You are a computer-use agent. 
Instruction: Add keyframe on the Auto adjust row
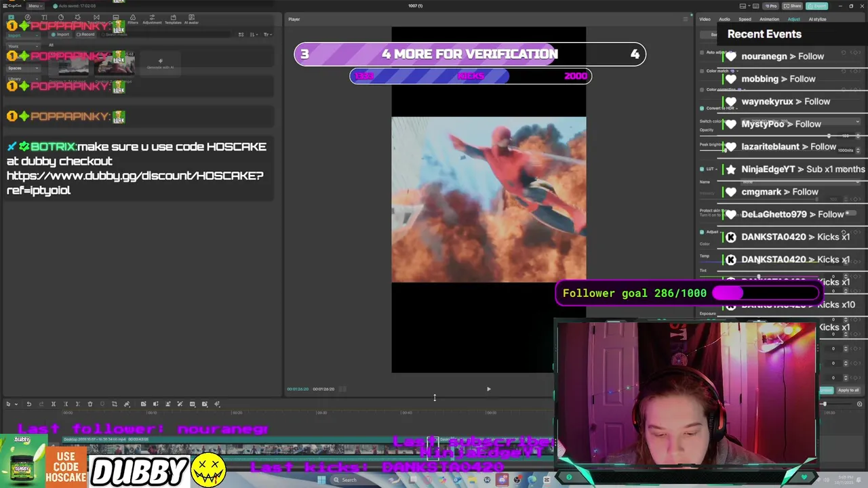point(855,52)
